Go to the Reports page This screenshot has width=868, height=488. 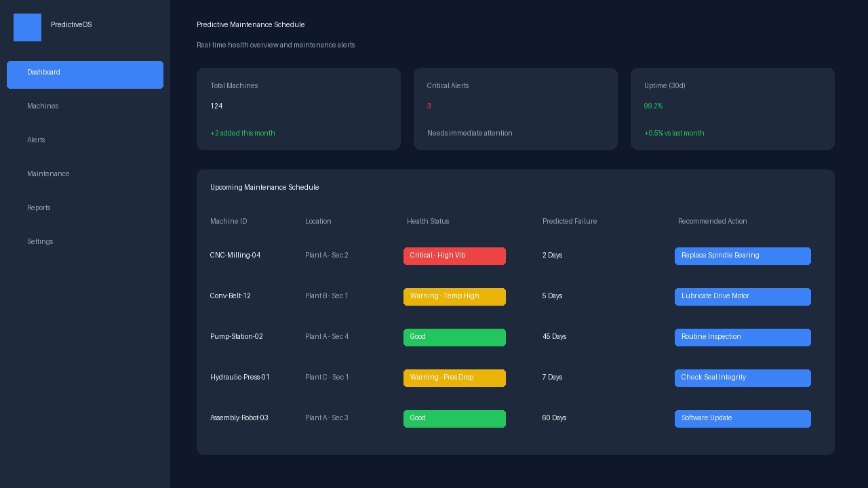[x=39, y=208]
